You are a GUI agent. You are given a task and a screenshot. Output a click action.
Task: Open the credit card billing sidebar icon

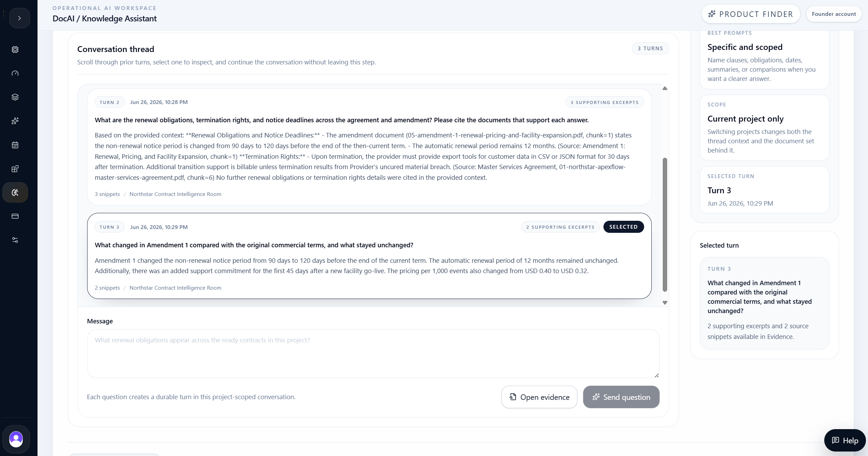(15, 216)
